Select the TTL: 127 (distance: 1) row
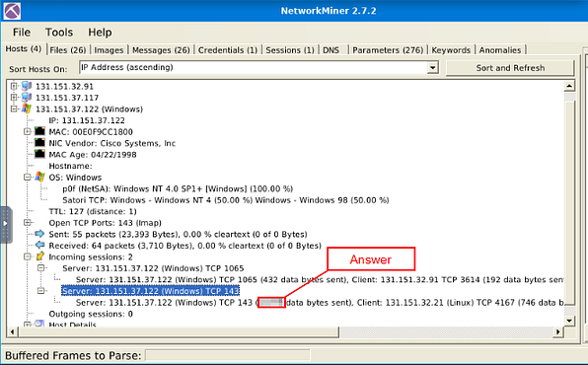 point(93,211)
